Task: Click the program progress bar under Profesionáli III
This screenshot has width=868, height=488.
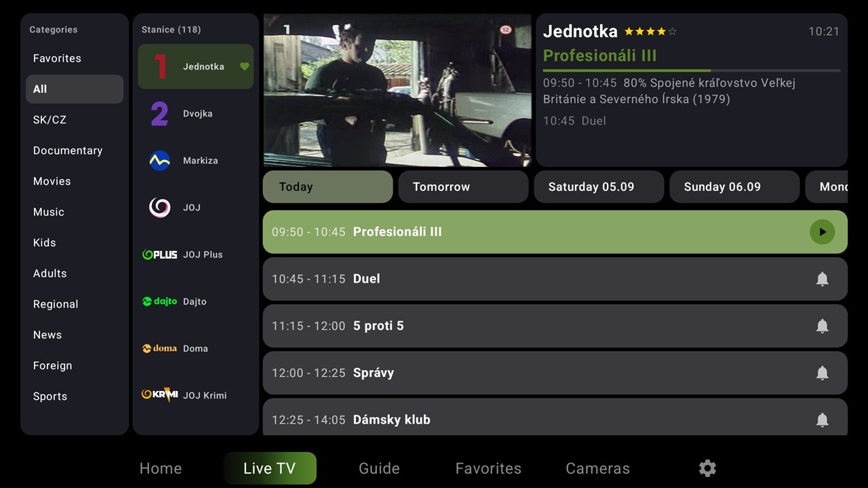Action: click(692, 70)
